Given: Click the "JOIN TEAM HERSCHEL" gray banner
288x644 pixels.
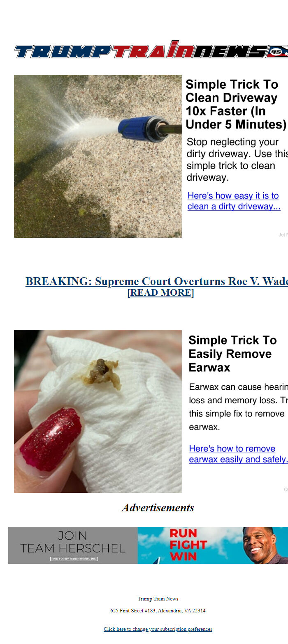Looking at the screenshot, I should coord(73,545).
